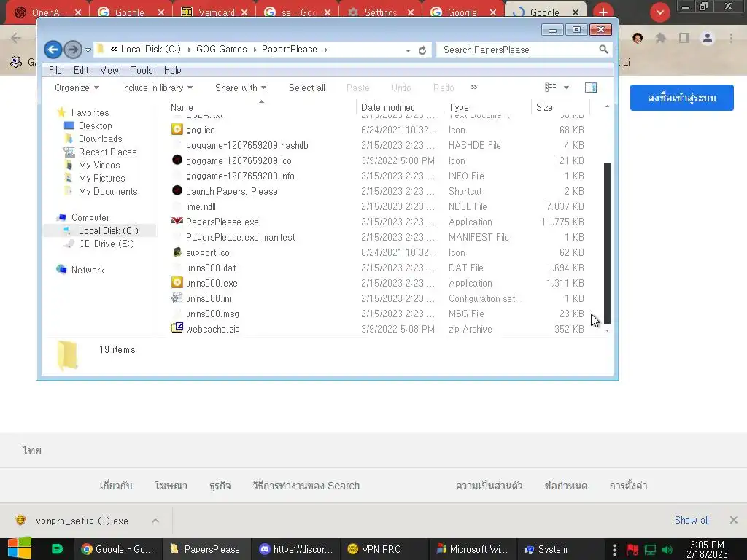
Task: Click the change view icon
Action: [x=551, y=87]
